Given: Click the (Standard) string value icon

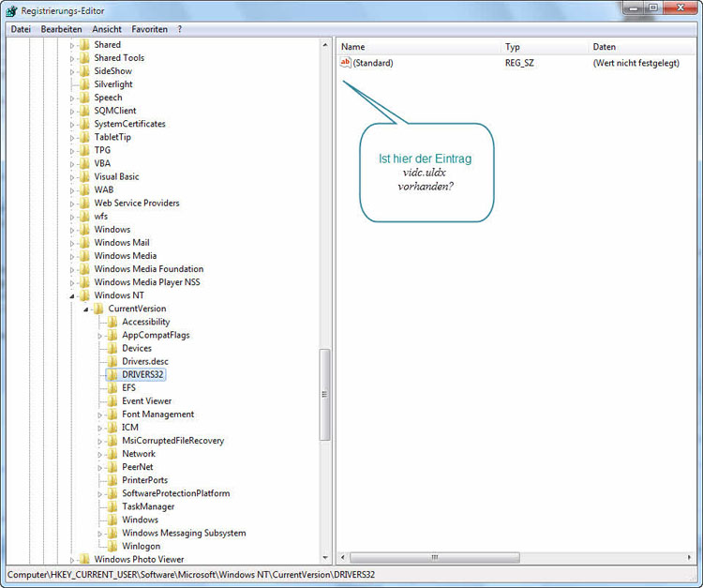Looking at the screenshot, I should pos(345,63).
